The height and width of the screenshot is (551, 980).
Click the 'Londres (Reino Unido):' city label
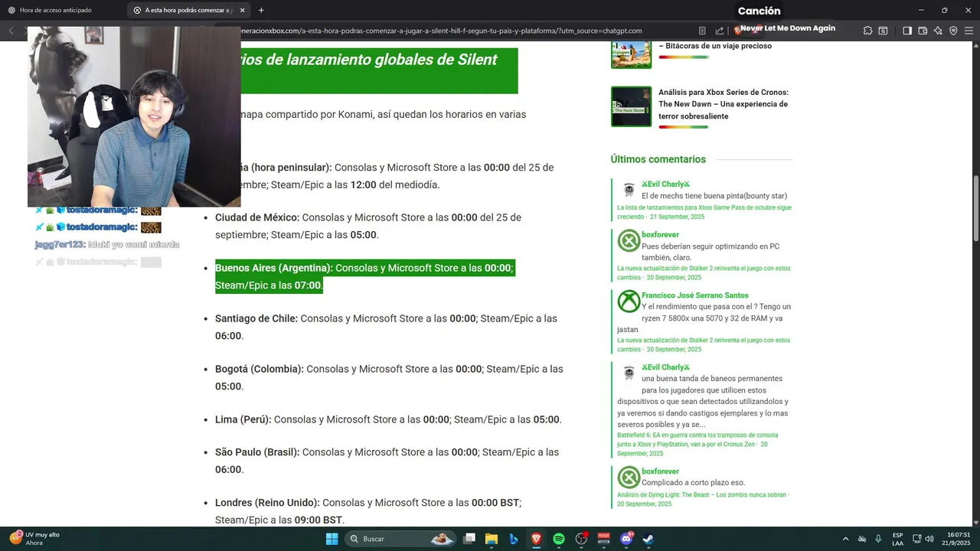click(x=267, y=503)
